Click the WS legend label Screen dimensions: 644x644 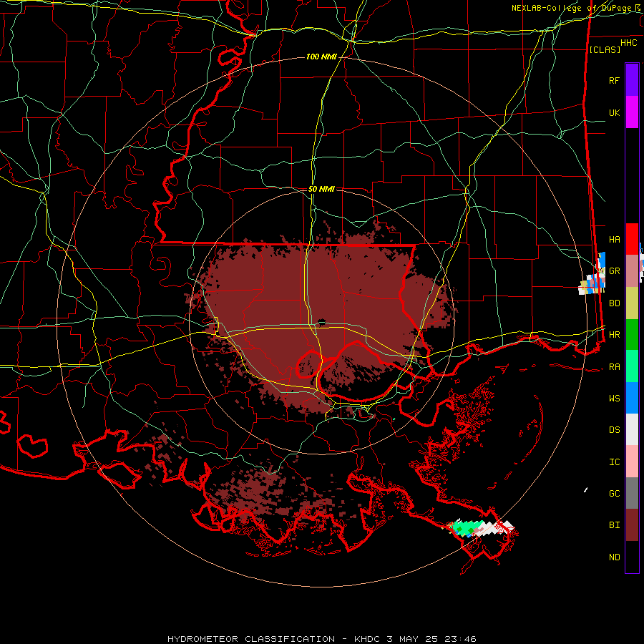point(614,399)
